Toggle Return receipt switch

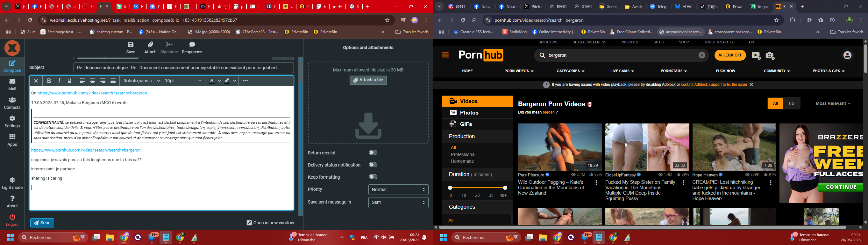[373, 152]
